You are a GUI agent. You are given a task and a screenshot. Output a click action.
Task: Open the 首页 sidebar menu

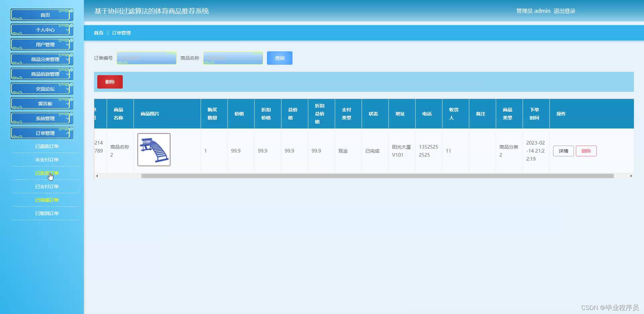click(x=42, y=15)
